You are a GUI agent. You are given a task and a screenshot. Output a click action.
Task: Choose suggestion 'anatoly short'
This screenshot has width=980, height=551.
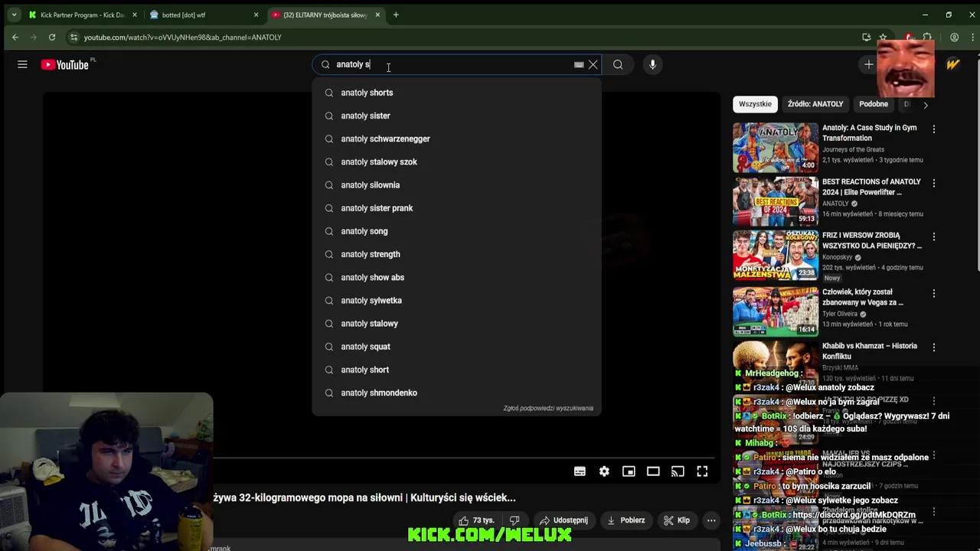tap(456, 370)
